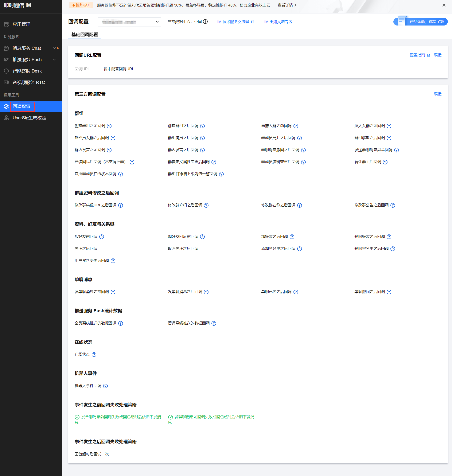Click help icon beside 创建群组之前回调

(x=109, y=126)
